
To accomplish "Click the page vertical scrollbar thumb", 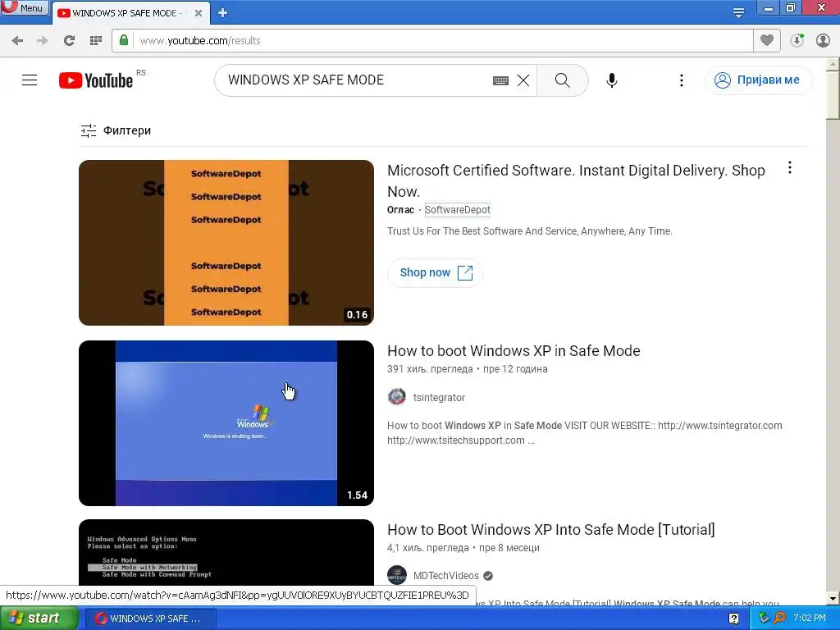I will [x=833, y=97].
